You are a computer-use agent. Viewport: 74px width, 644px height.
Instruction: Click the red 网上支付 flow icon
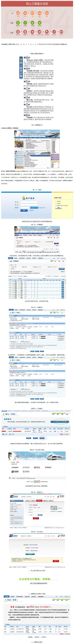(x=61, y=32)
